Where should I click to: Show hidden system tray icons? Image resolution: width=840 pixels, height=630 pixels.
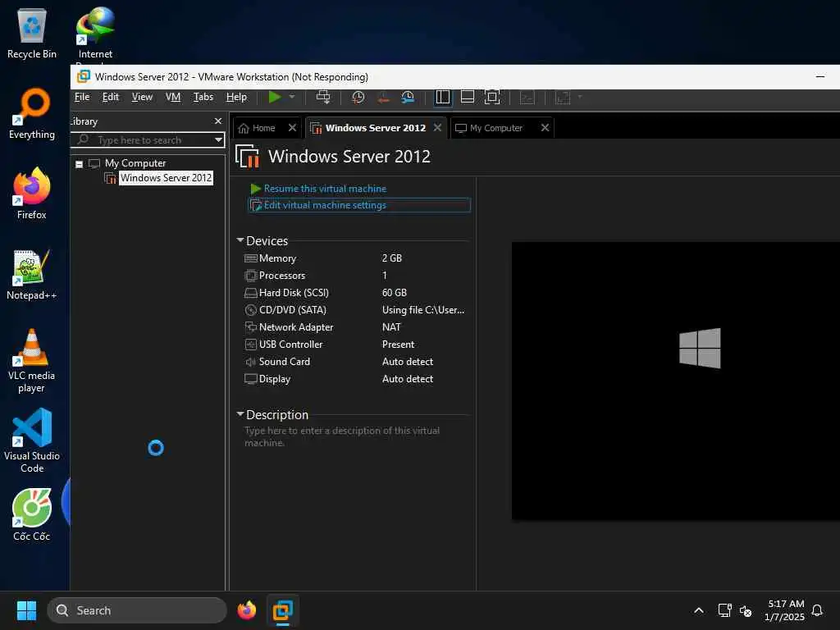[699, 610]
